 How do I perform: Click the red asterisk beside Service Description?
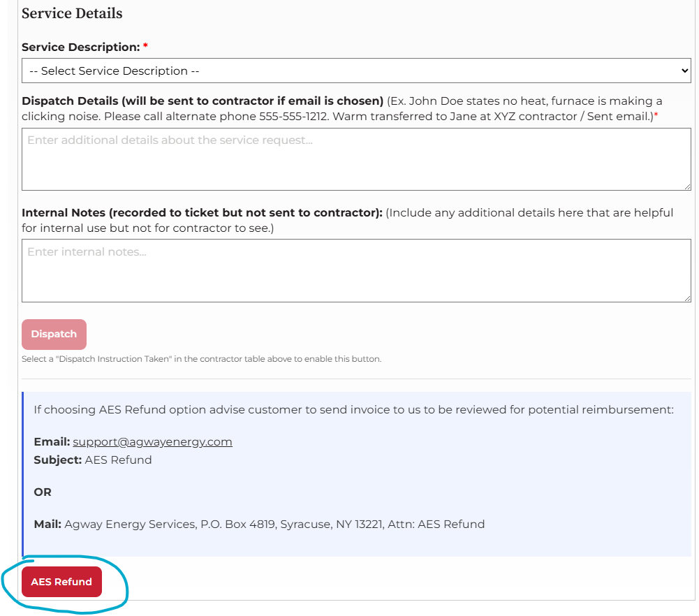pos(146,47)
